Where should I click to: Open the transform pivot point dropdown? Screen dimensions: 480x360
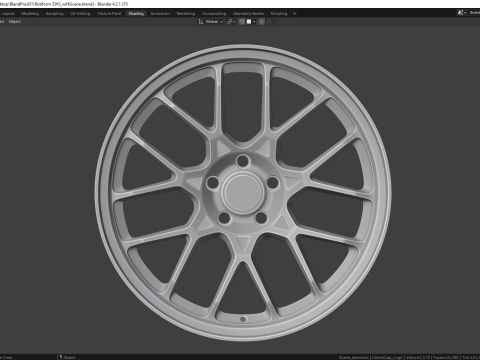231,22
